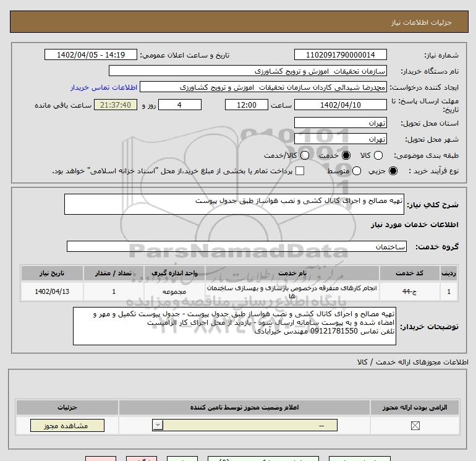Click the service name cell انجام کارهای متفرقه
476x461 pixels.
292,291
